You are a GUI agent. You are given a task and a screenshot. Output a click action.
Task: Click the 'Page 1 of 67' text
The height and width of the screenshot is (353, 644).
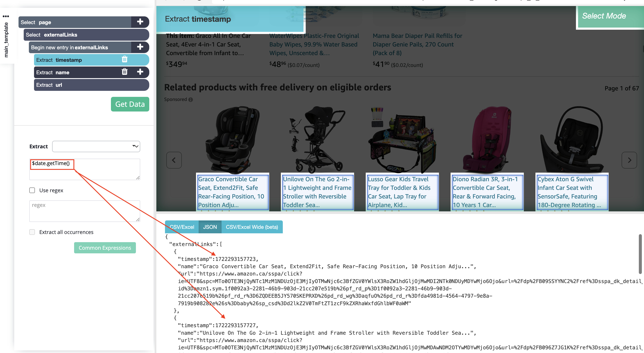coord(622,88)
